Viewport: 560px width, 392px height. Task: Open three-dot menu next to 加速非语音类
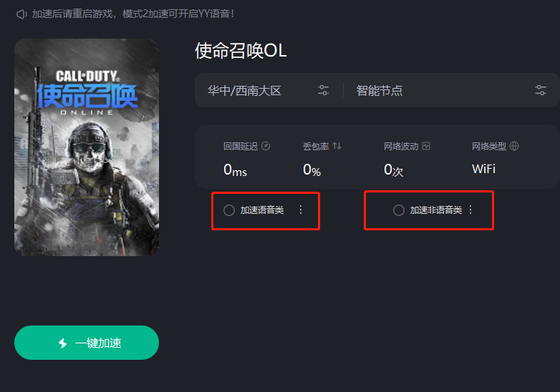pos(470,210)
